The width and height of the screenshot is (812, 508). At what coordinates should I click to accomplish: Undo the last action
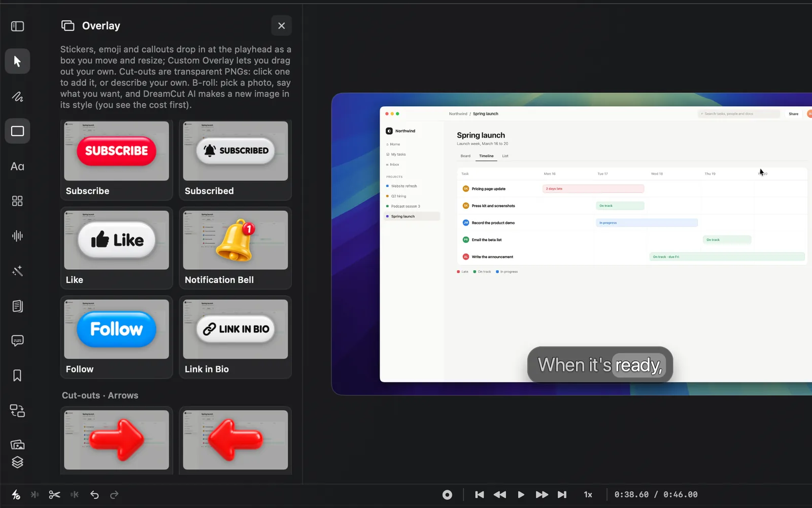[x=94, y=495]
